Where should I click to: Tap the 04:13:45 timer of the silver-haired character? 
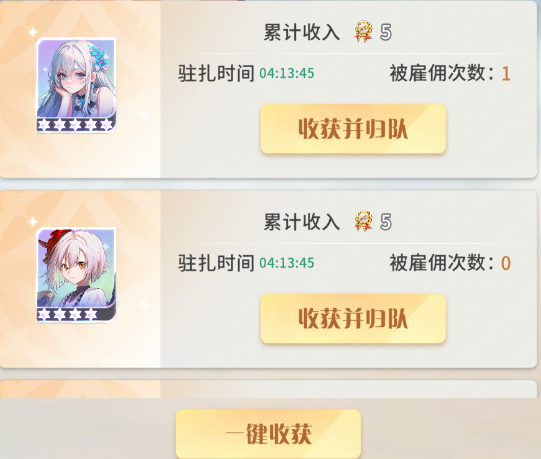click(x=287, y=74)
